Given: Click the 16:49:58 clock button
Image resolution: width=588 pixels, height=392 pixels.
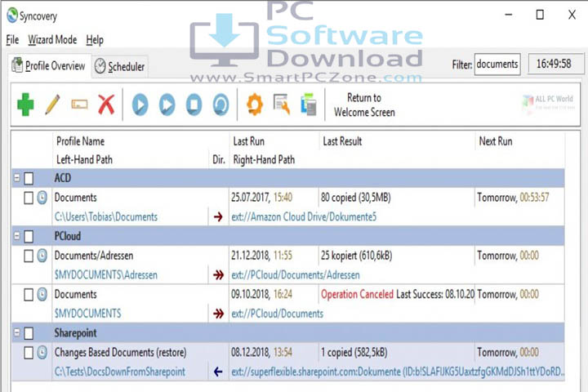Looking at the screenshot, I should click(x=555, y=64).
